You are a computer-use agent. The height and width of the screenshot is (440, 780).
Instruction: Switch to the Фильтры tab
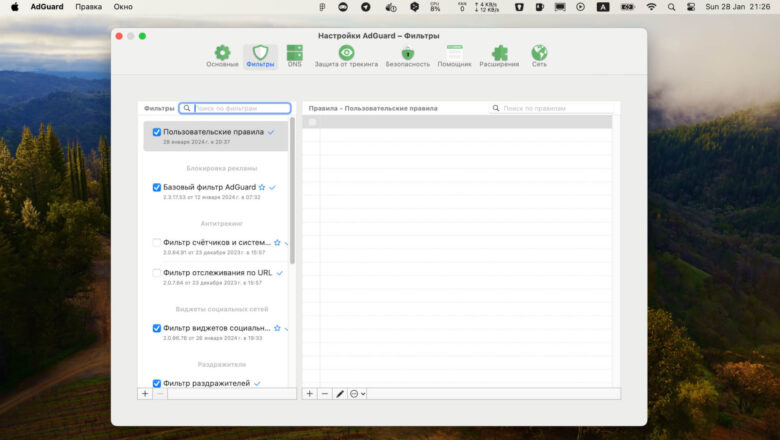(x=260, y=56)
